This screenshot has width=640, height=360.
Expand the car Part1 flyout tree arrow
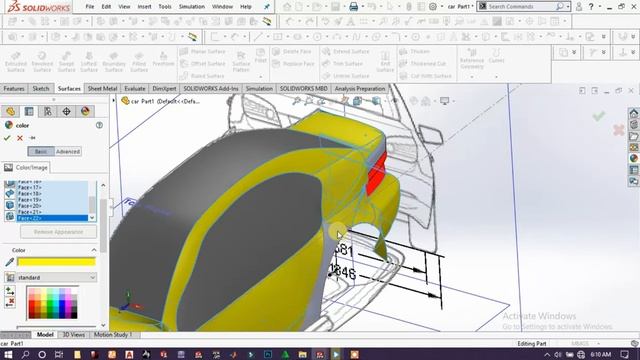click(x=114, y=100)
